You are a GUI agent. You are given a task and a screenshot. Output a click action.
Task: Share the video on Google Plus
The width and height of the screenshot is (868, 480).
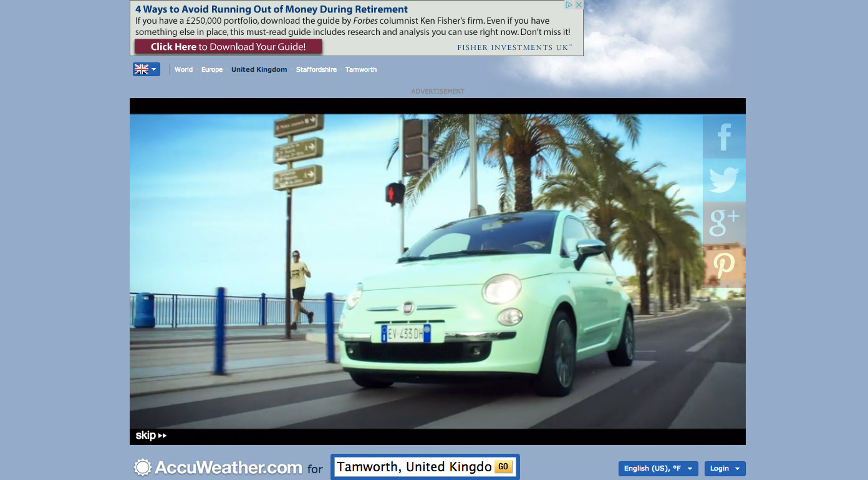click(x=724, y=223)
